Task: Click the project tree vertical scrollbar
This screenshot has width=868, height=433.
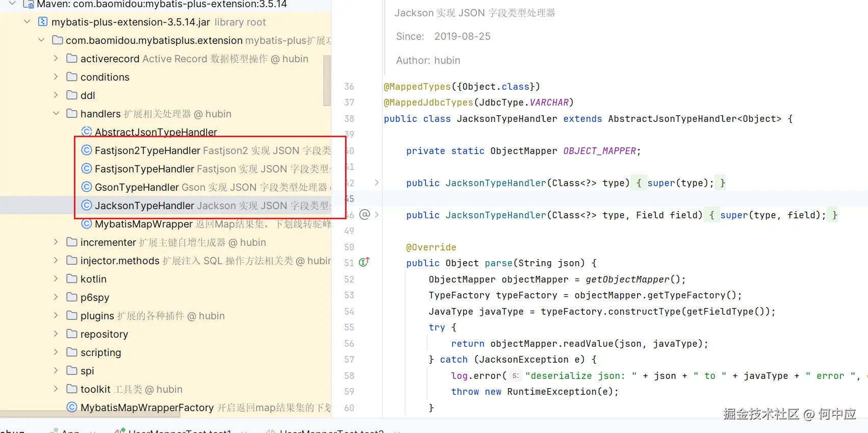Action: pyautogui.click(x=327, y=81)
